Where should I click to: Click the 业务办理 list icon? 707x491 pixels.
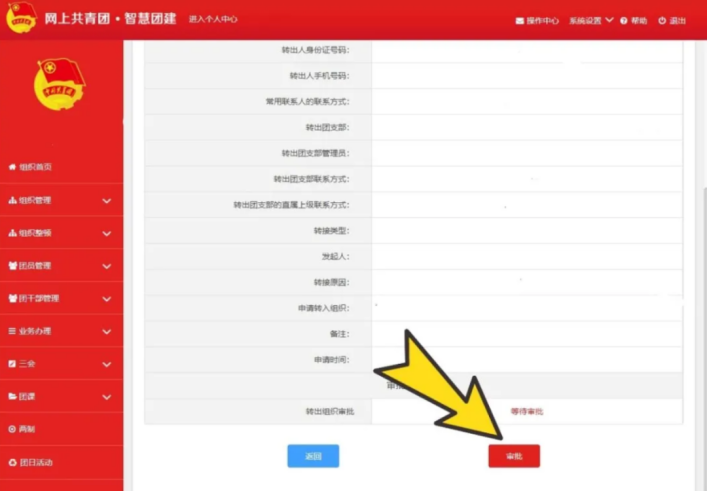[12, 331]
